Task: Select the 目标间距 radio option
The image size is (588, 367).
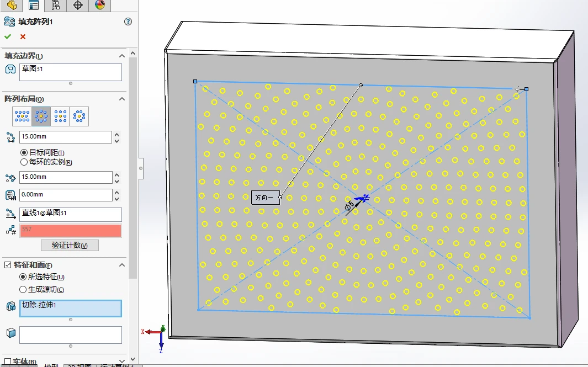Action: point(24,152)
